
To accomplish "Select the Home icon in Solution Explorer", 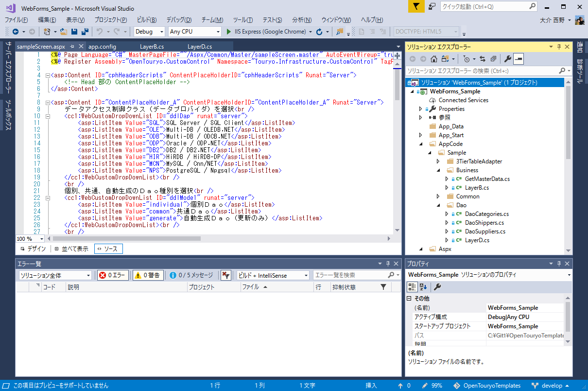I will [x=433, y=59].
